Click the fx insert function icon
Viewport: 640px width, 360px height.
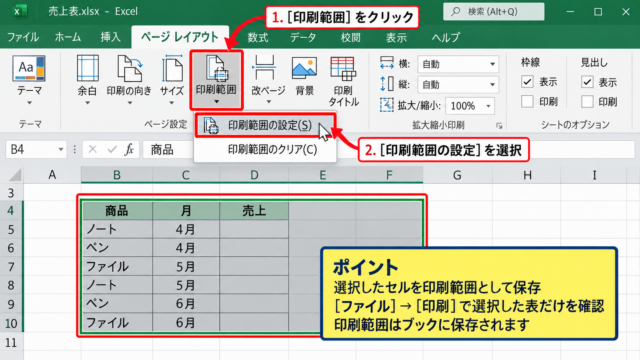point(129,150)
